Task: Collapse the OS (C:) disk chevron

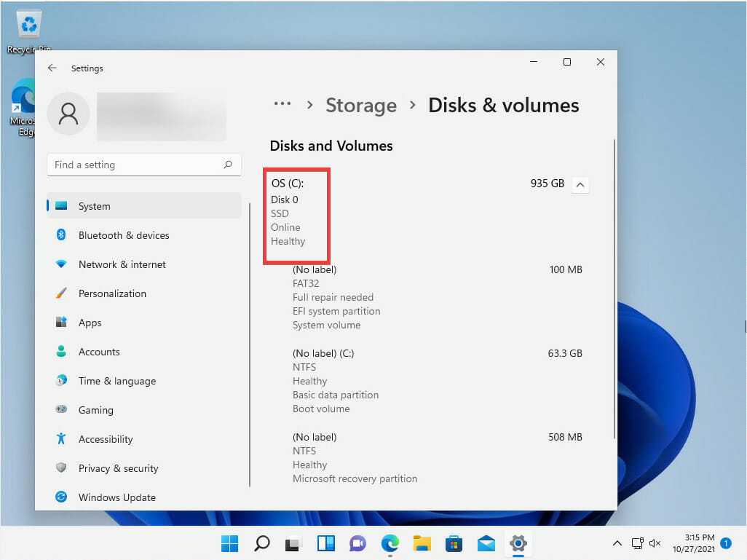Action: 580,184
